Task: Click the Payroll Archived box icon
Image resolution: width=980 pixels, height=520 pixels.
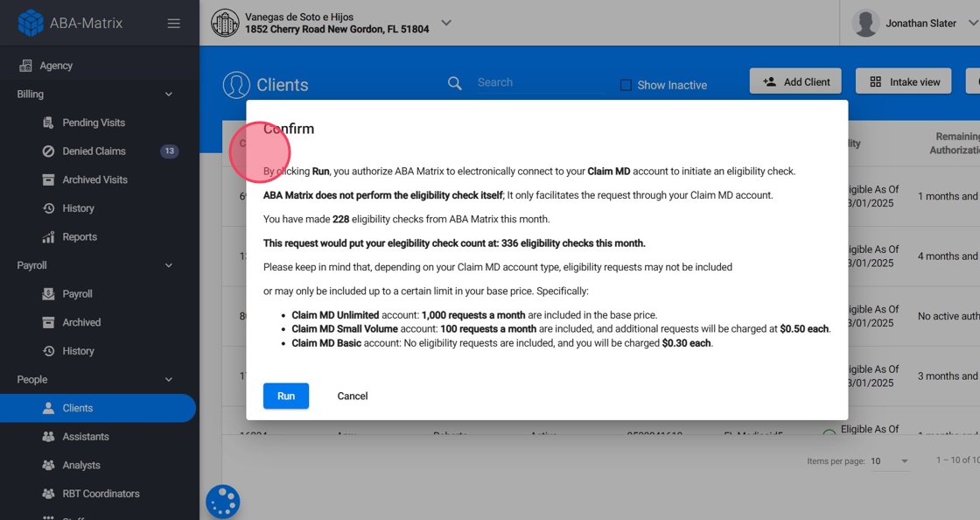Action: tap(48, 322)
